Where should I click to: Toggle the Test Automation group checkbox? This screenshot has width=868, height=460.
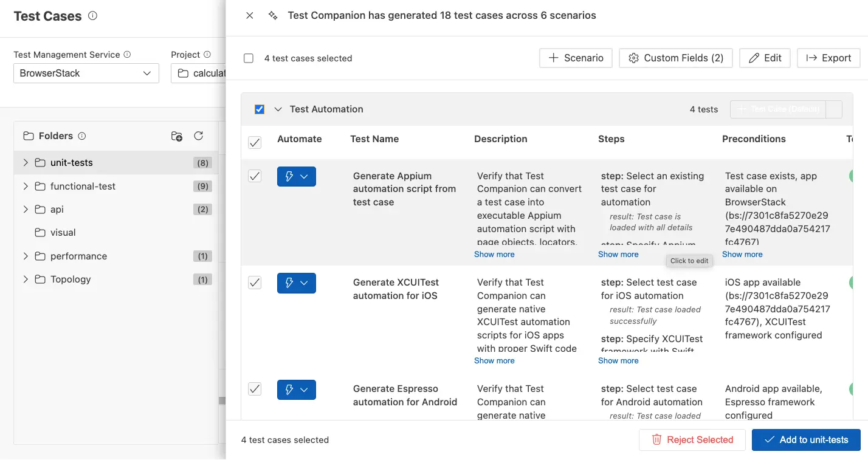(x=260, y=109)
